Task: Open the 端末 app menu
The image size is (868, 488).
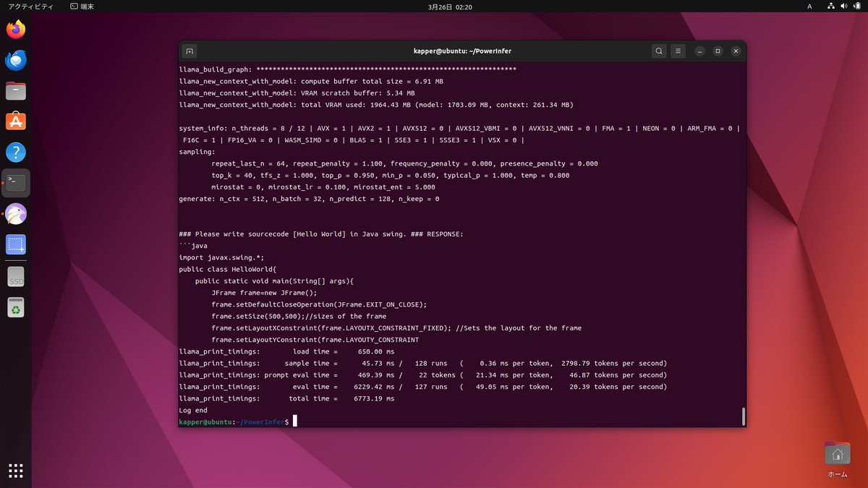Action: click(82, 7)
